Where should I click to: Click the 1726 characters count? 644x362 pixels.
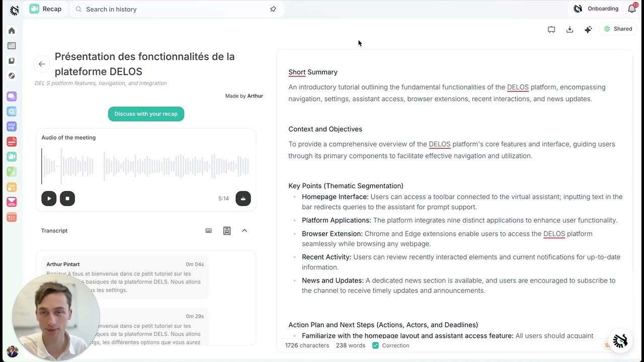pyautogui.click(x=307, y=345)
